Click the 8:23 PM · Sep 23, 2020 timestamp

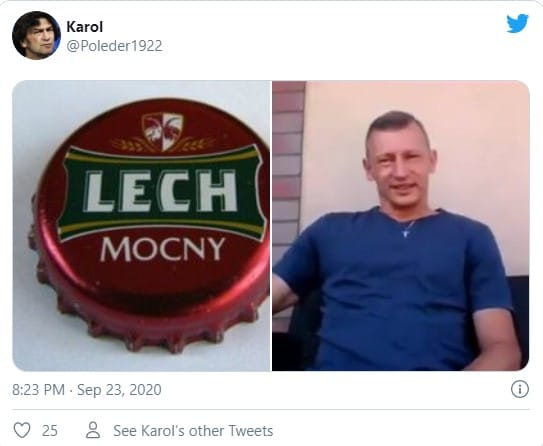87,390
